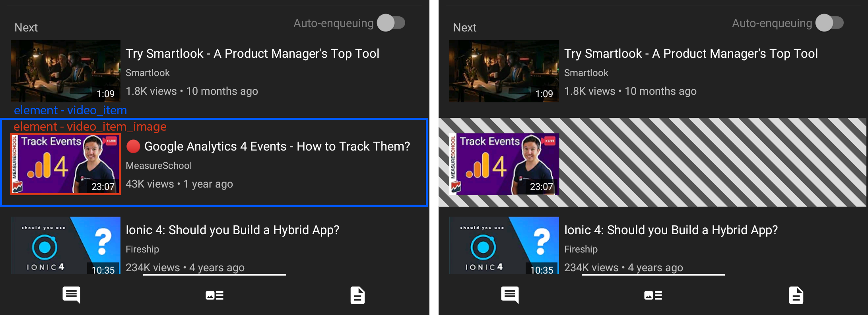This screenshot has height=315, width=868.
Task: Open 'Ionic 4: Should you Build a Hybrid App?' title, right panel
Action: [x=671, y=230]
